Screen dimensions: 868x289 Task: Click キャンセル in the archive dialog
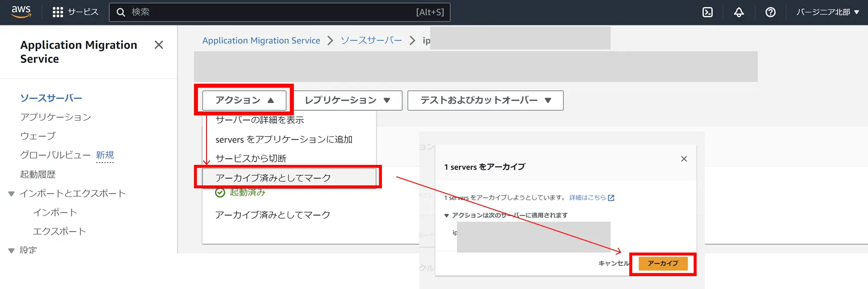pos(613,263)
